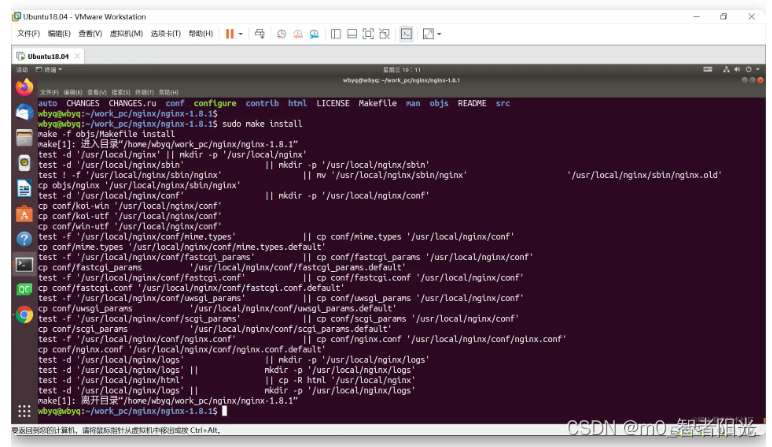Click the network status icon in Ubuntu panel

(x=726, y=69)
